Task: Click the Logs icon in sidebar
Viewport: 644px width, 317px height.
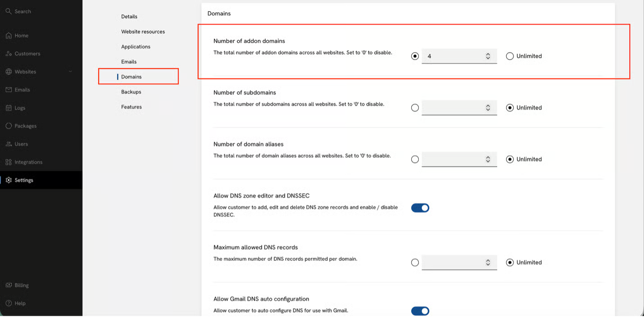Action: (x=9, y=108)
